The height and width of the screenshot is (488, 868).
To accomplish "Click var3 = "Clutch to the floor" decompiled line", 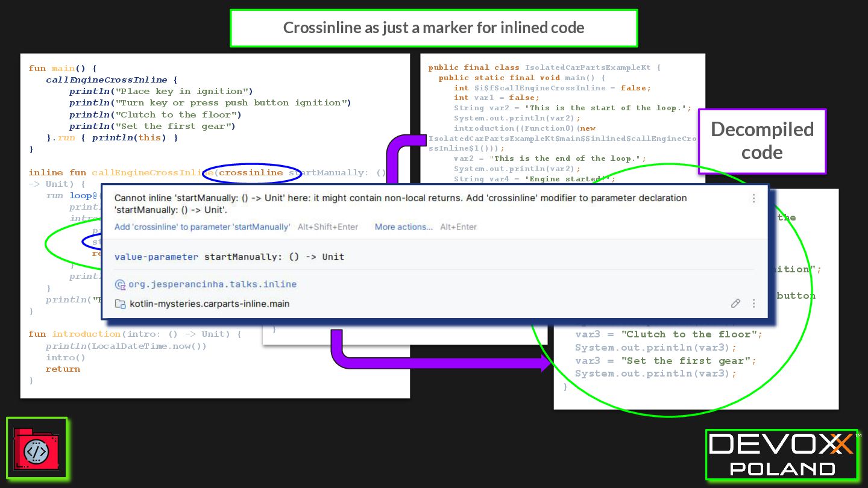I will coord(668,334).
